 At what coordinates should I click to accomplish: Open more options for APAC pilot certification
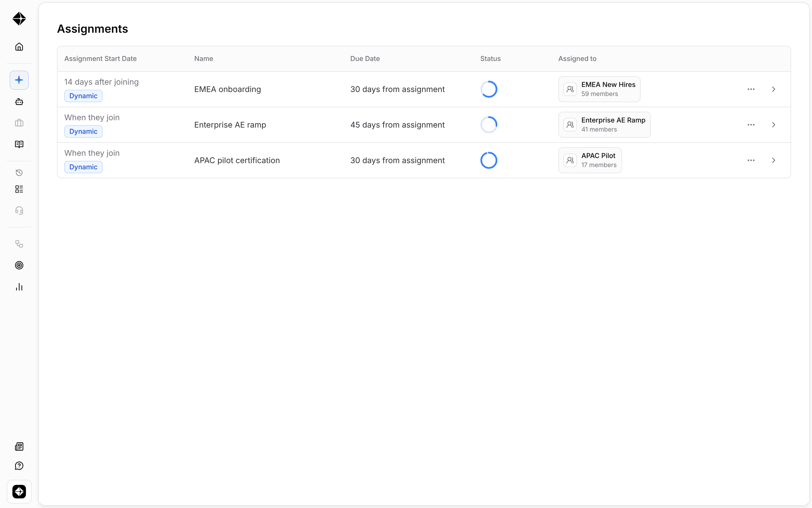(751, 161)
